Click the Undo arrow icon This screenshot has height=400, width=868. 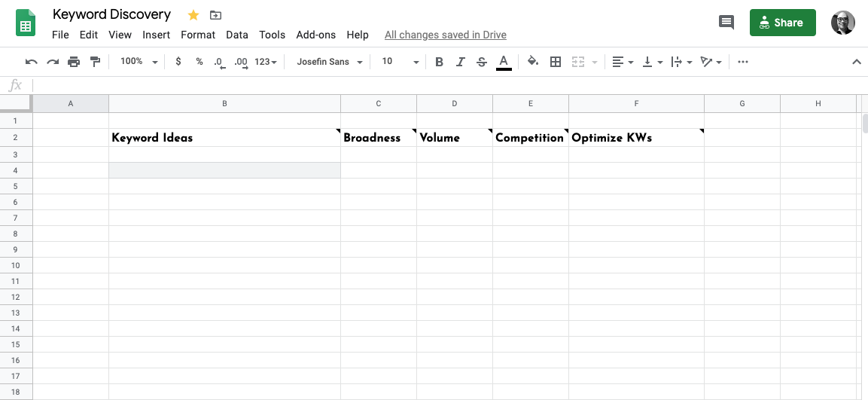point(32,62)
